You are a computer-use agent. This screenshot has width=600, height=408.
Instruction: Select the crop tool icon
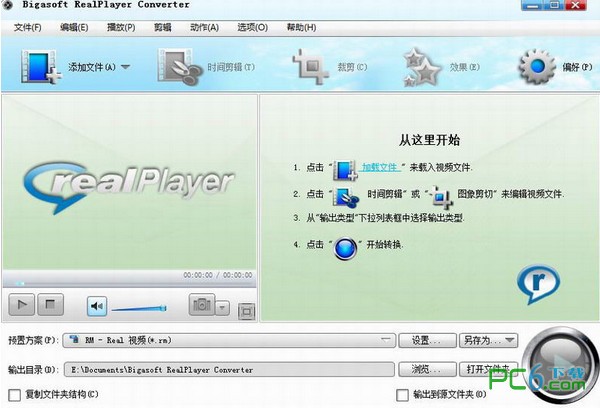click(x=310, y=67)
